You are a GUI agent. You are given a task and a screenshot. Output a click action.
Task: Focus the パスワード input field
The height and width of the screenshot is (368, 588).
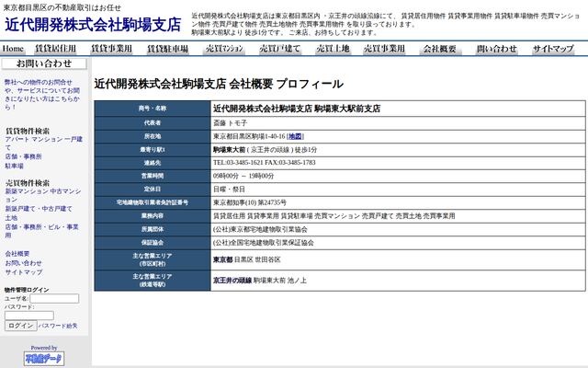tap(29, 316)
